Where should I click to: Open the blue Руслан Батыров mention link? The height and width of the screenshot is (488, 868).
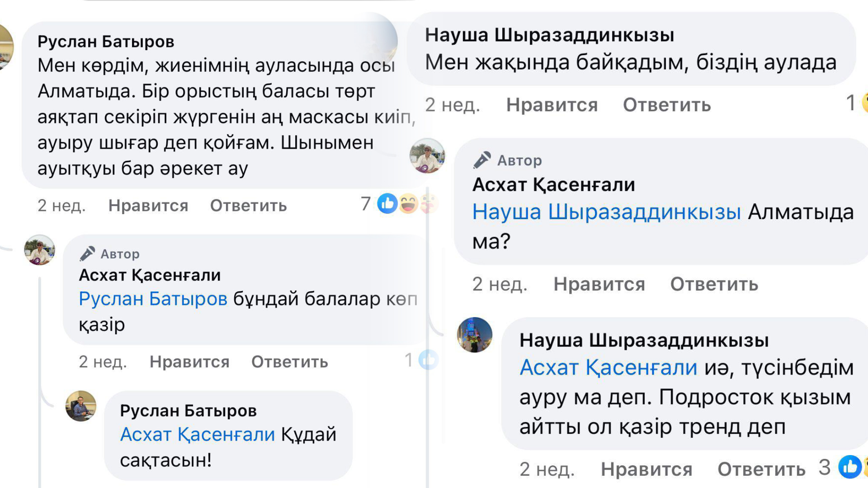tap(153, 299)
